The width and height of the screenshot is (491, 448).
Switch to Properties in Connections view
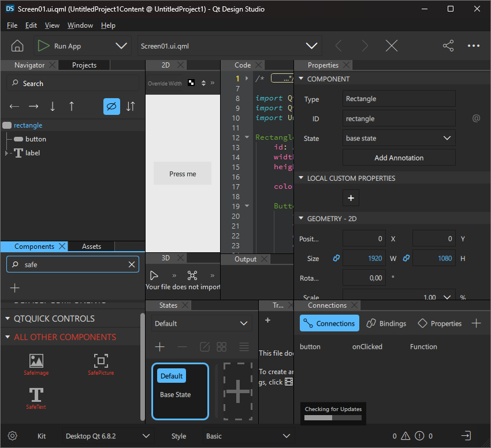tap(440, 323)
